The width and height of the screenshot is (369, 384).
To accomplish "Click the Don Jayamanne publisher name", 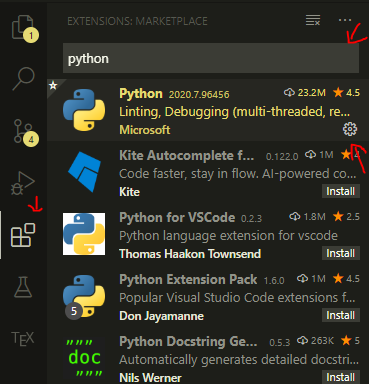I will click(161, 316).
